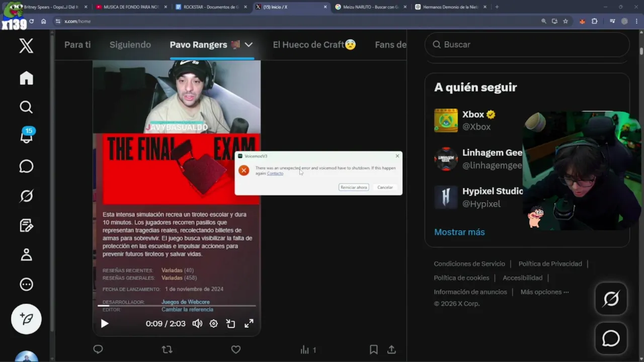Expand Más opciones footer menu
The image size is (644, 362).
pos(544,292)
